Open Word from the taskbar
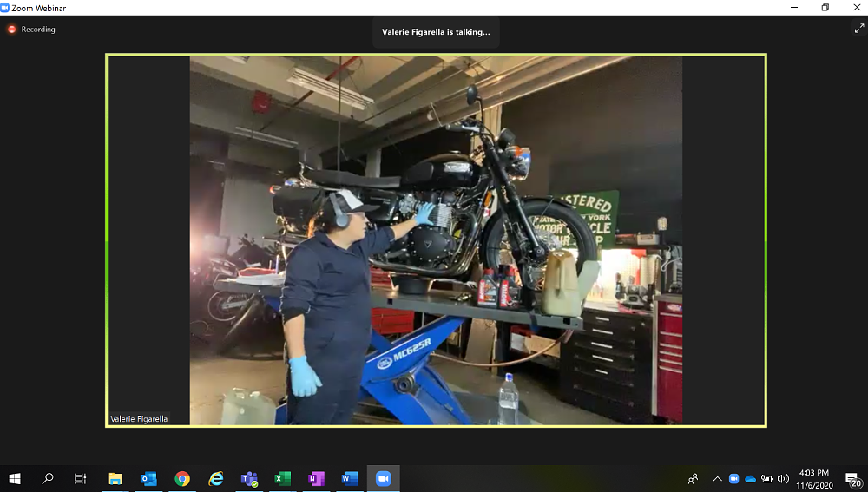The width and height of the screenshot is (868, 492). click(350, 478)
